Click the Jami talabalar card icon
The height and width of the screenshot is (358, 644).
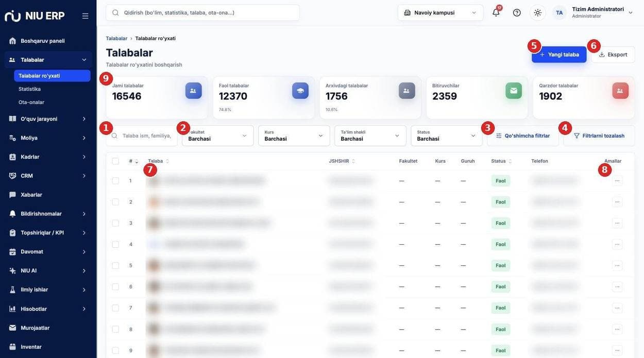193,91
